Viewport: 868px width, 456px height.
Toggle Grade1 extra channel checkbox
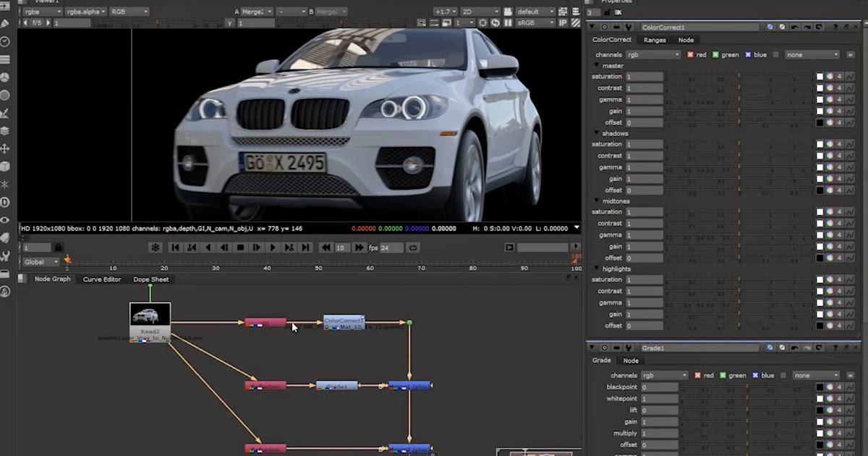784,376
